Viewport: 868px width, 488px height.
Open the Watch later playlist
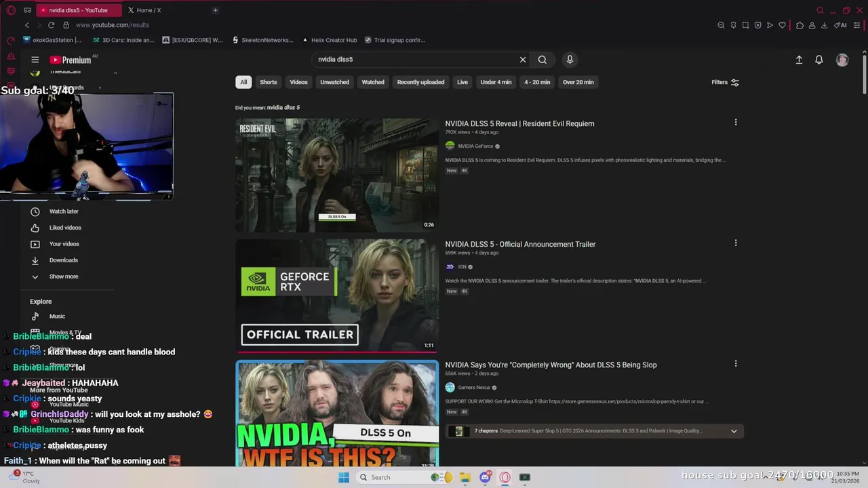(64, 211)
